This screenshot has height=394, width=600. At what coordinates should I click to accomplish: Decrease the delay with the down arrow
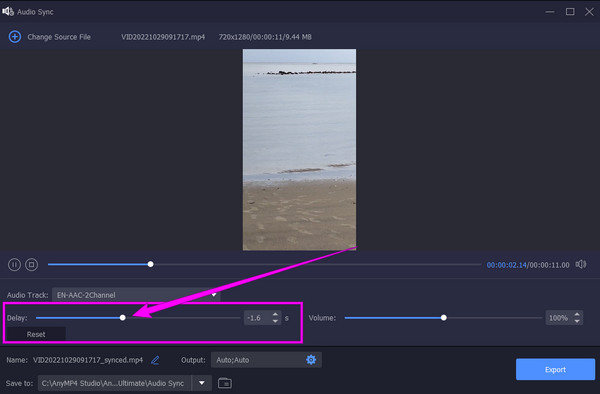coord(275,321)
